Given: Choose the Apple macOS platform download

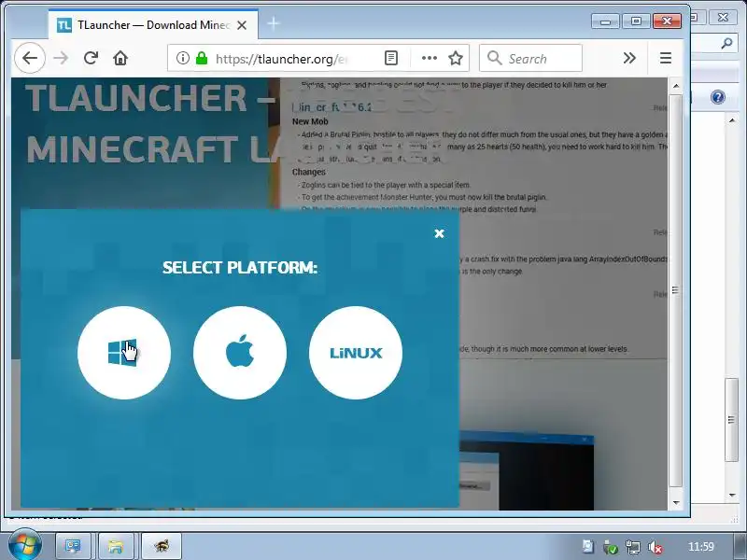Looking at the screenshot, I should (240, 353).
